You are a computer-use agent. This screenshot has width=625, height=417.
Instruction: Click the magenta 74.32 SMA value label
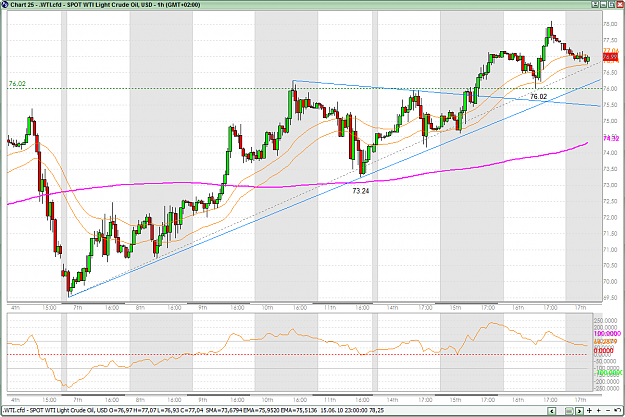[611, 138]
